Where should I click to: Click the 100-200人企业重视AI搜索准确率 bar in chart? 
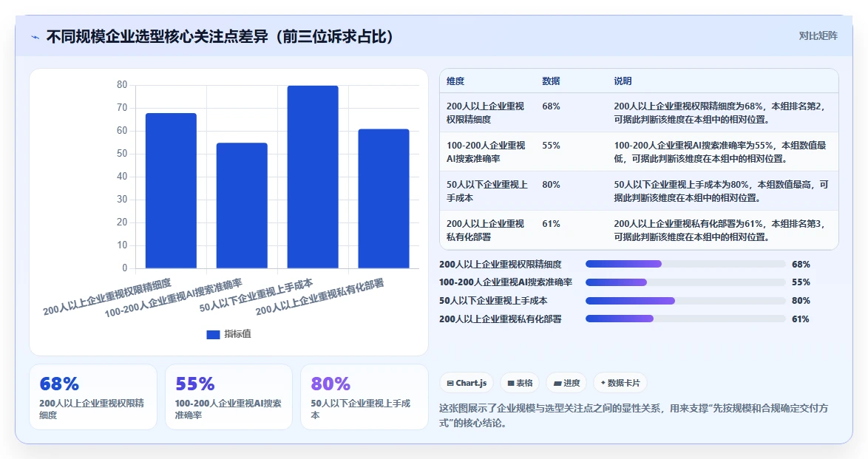point(242,206)
